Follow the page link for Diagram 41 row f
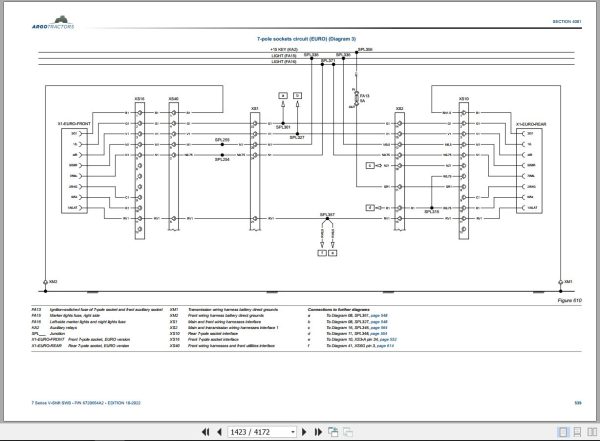 (x=385, y=346)
